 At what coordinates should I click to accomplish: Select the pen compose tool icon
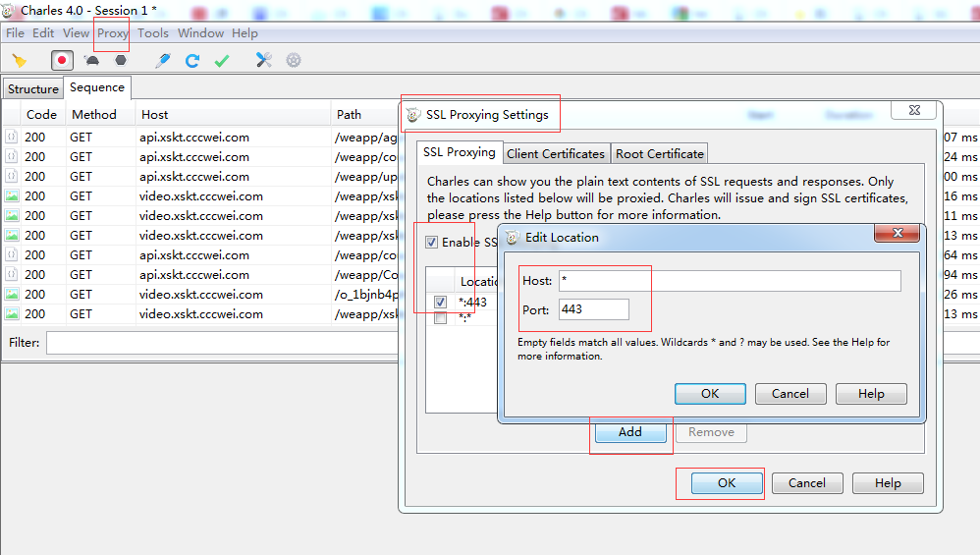coord(162,61)
